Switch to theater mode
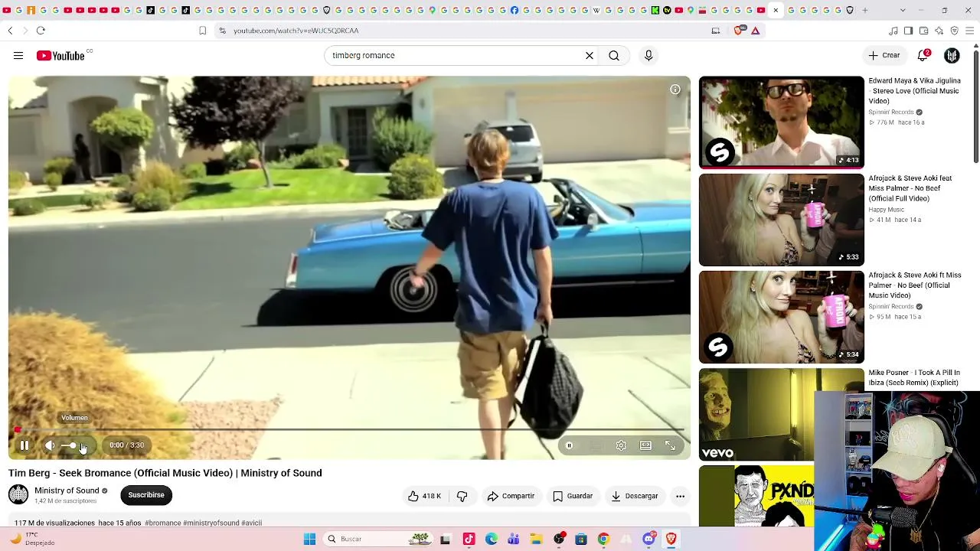980x551 pixels. tap(645, 445)
